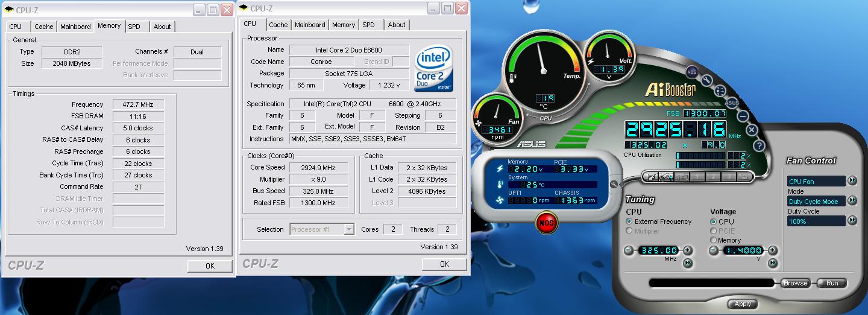Open Mainboard tab in Memory CPU-Z window

tap(75, 27)
